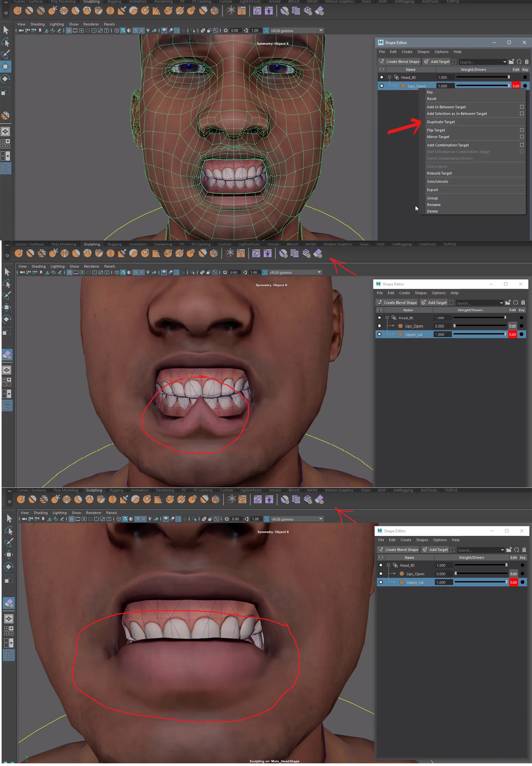Open the Mirror Target option box
Screen dimensions: 532x766
click(x=522, y=137)
